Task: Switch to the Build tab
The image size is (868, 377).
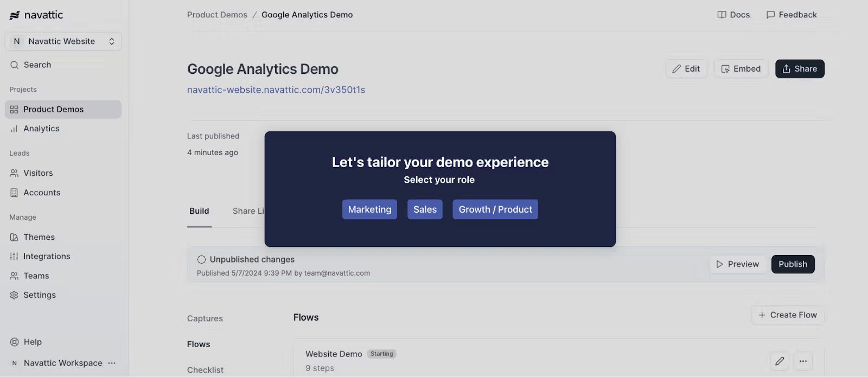Action: click(x=199, y=211)
